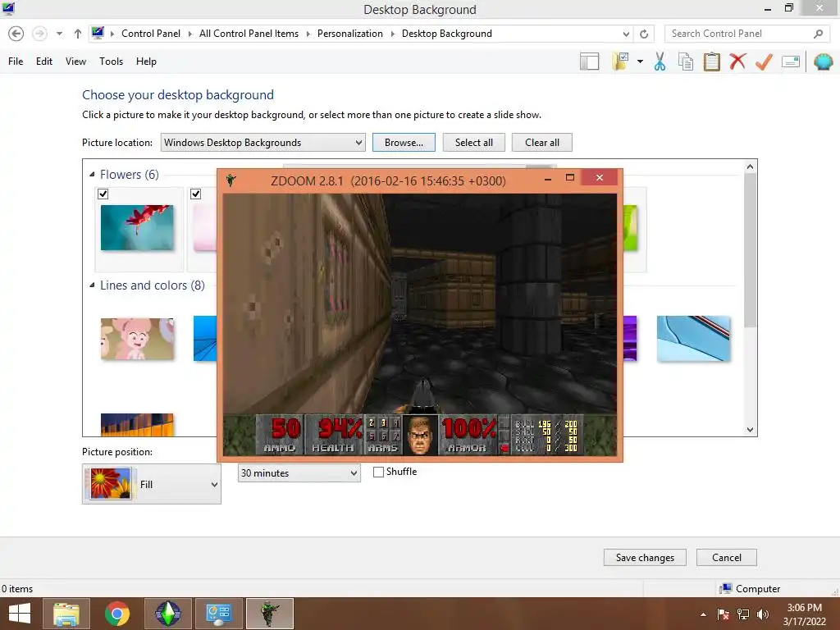The height and width of the screenshot is (630, 840).
Task: Click the Back navigation arrow
Action: click(x=16, y=34)
